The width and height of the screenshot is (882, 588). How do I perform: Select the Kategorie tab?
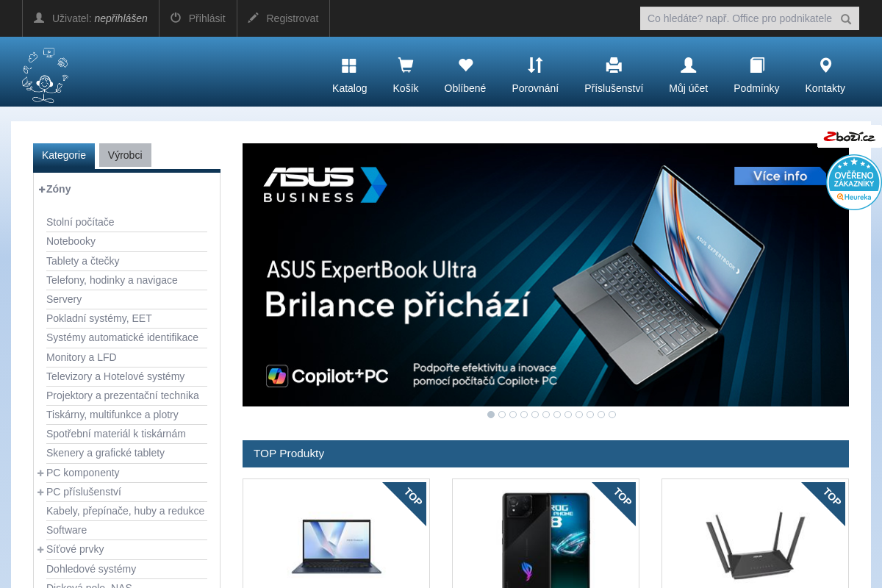[x=64, y=155]
